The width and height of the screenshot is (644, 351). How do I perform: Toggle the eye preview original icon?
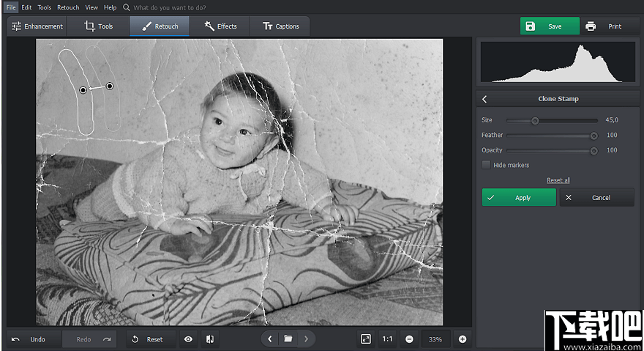pyautogui.click(x=188, y=339)
